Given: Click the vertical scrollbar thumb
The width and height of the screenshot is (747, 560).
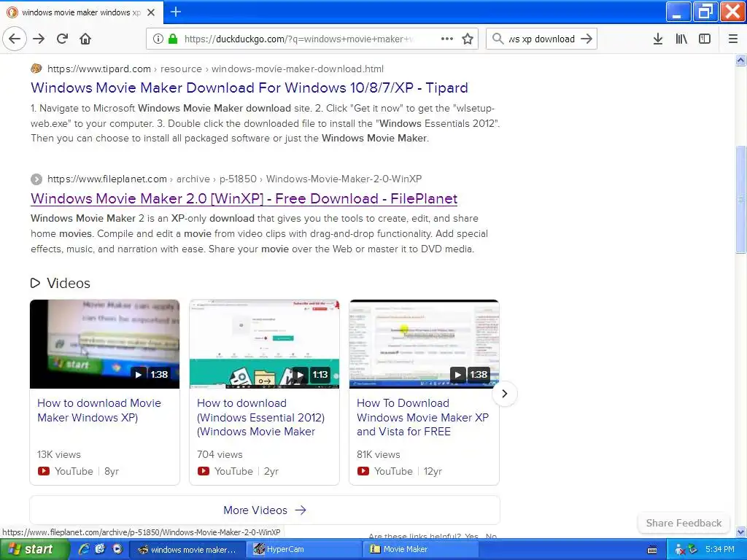Looking at the screenshot, I should click(x=740, y=200).
